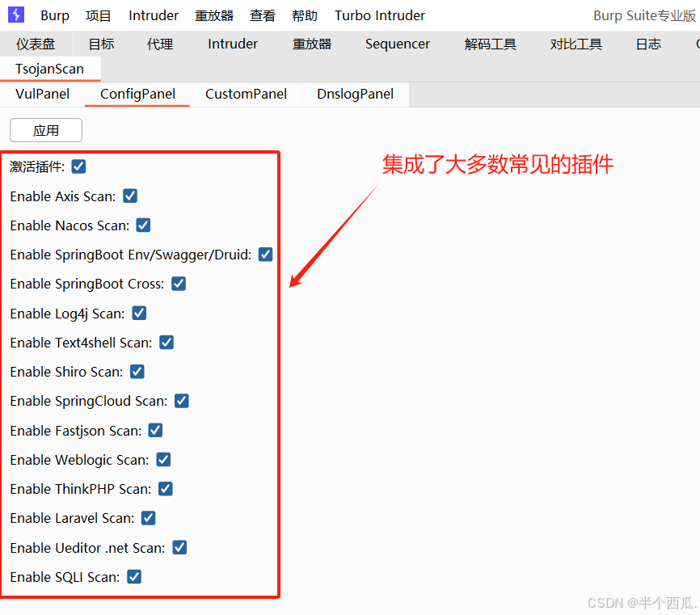Switch to the 解码工具 tab
700x615 pixels.
pos(491,44)
